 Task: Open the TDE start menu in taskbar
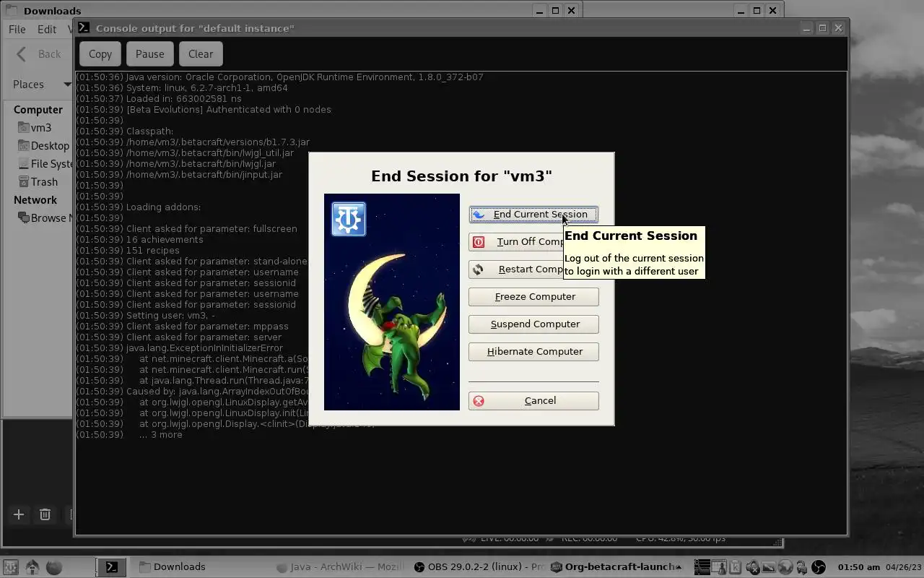tap(10, 567)
